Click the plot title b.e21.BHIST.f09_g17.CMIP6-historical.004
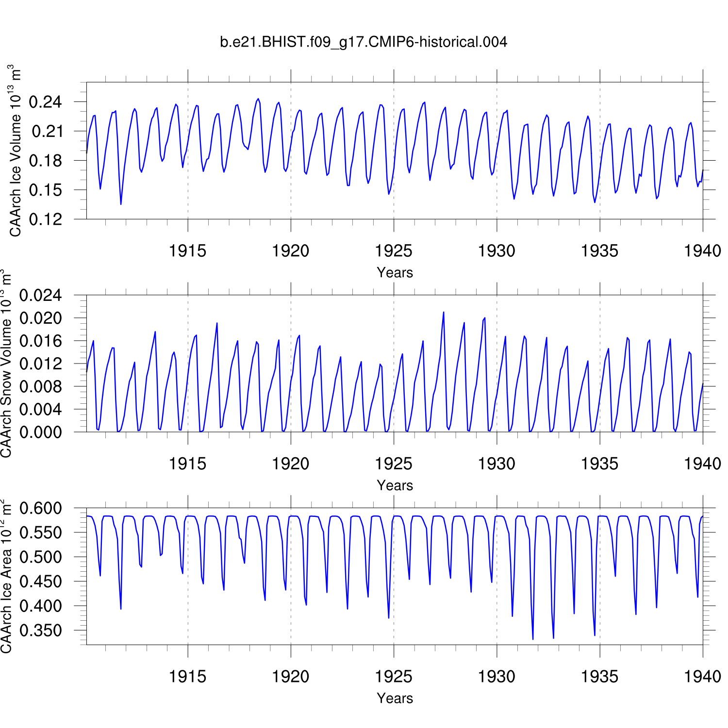 coord(364,42)
